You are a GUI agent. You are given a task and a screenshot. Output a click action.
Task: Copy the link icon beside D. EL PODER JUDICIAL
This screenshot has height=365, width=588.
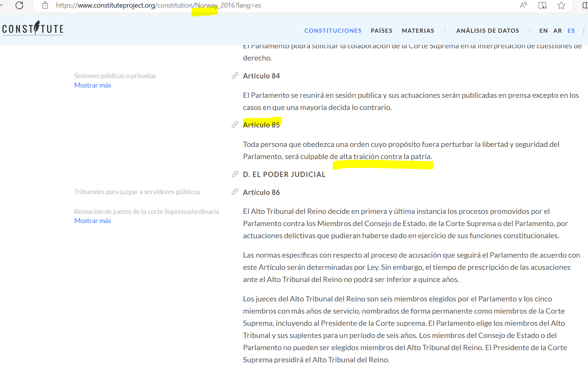pyautogui.click(x=235, y=174)
